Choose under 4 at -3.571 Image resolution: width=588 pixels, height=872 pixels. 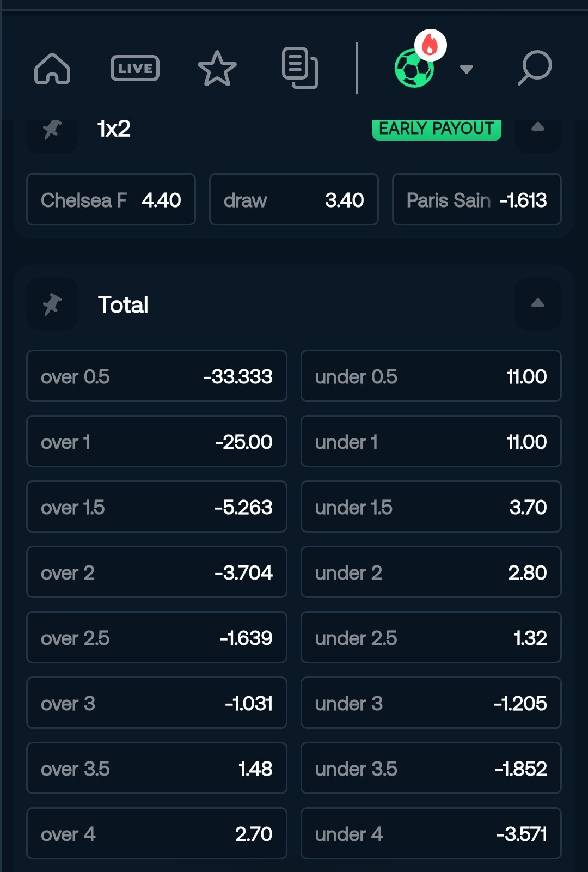tap(431, 833)
